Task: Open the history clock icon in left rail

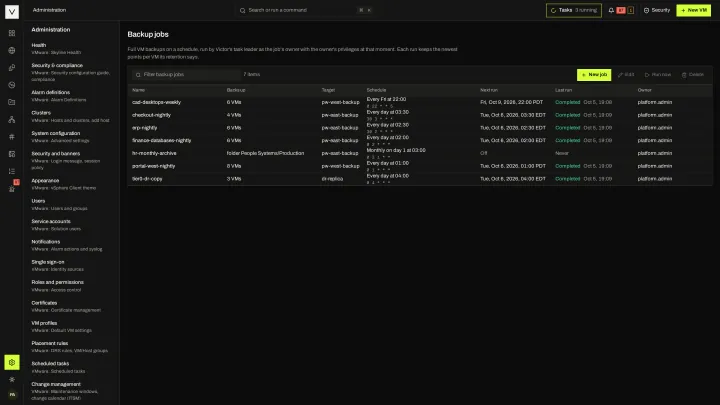Action: [12, 85]
